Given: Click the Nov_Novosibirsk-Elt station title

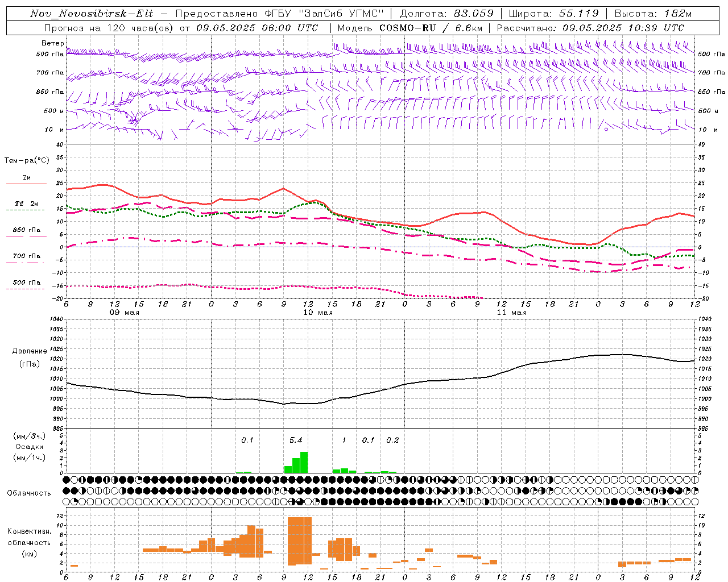Looking at the screenshot, I should coord(92,14).
